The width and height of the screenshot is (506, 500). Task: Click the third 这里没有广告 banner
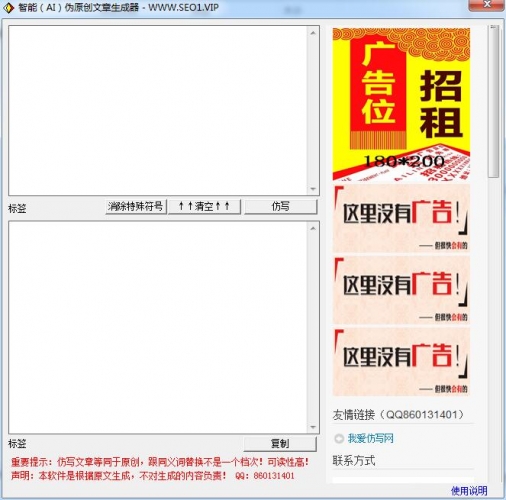pyautogui.click(x=401, y=362)
